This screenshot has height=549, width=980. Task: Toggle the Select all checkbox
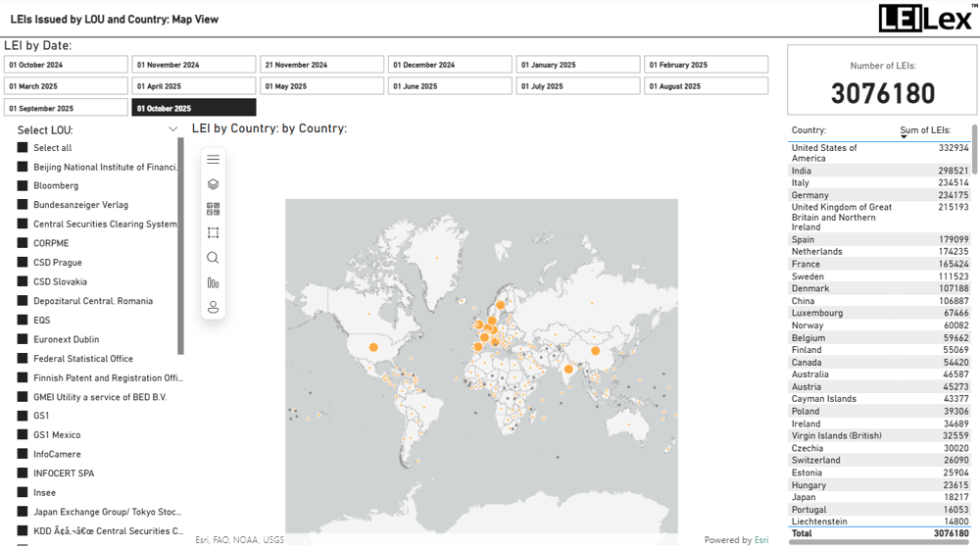(x=22, y=148)
